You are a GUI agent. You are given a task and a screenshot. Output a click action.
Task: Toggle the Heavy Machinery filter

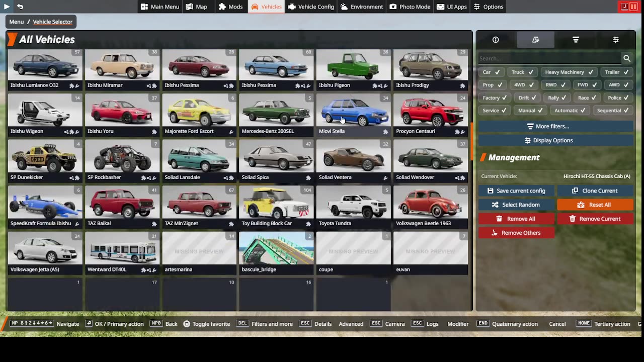click(569, 72)
